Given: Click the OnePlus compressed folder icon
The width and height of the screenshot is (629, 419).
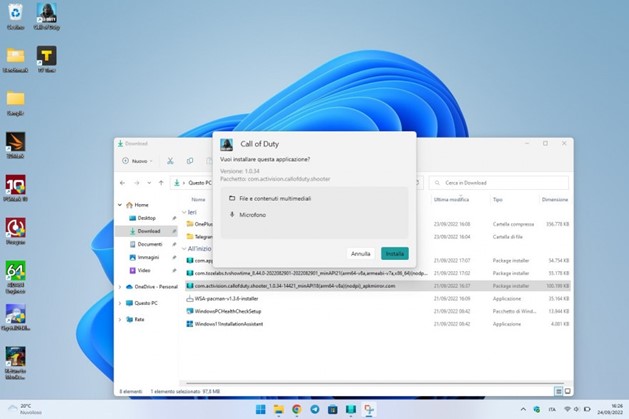Looking at the screenshot, I should (190, 224).
